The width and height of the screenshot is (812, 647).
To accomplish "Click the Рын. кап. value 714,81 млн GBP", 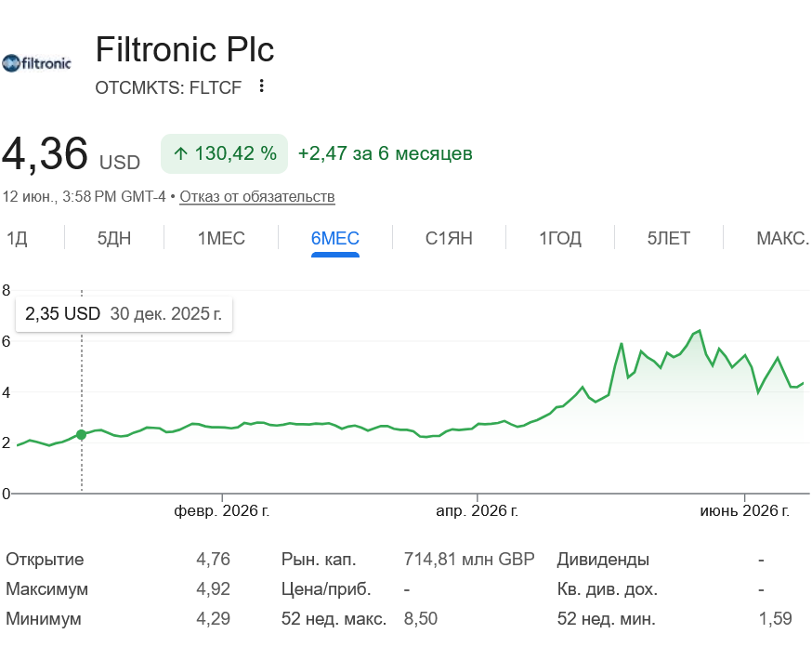I will click(469, 560).
